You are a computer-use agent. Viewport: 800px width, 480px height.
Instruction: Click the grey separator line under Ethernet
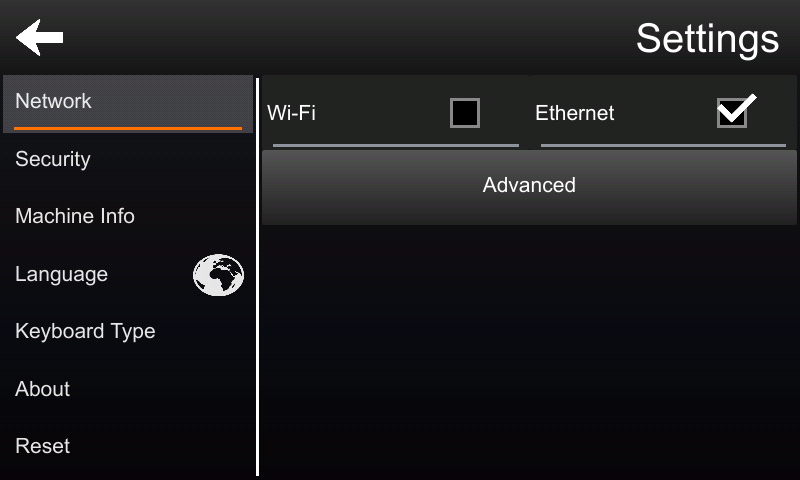tap(663, 145)
